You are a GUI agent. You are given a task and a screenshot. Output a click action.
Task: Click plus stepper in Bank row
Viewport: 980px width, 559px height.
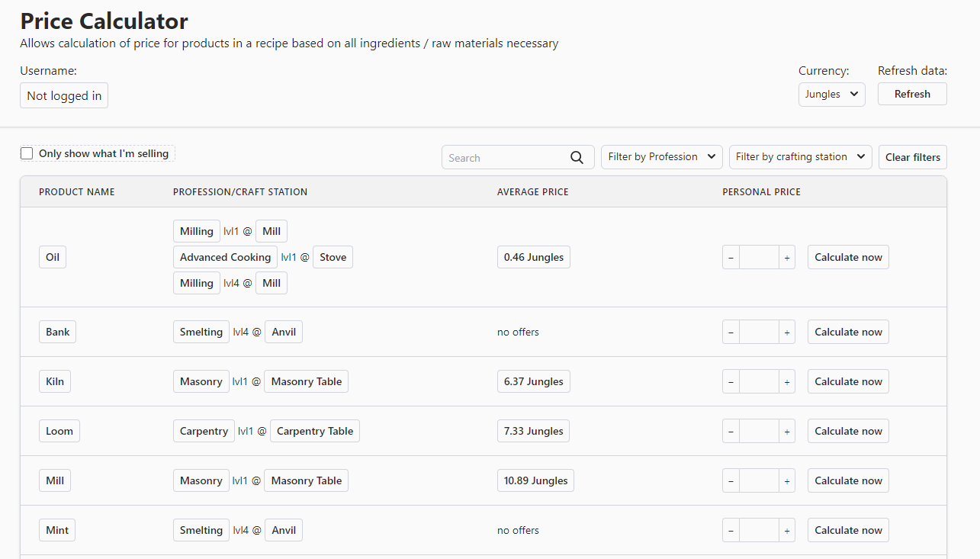(x=787, y=333)
